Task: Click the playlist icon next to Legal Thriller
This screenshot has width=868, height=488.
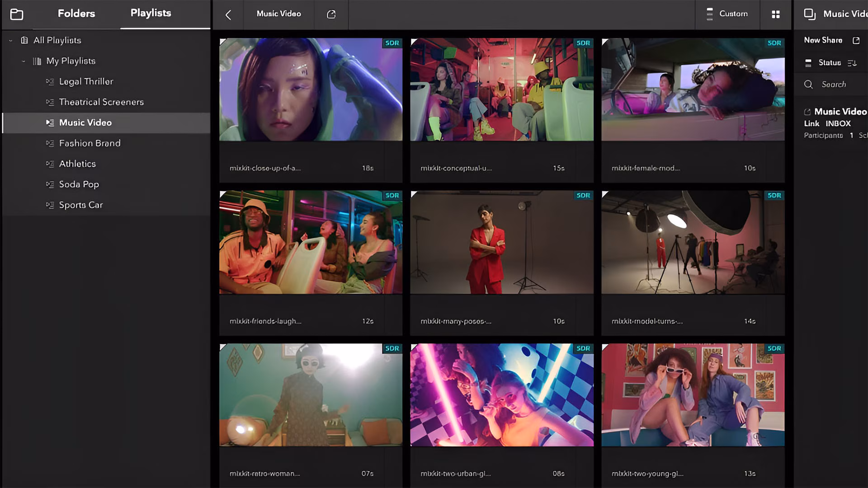Action: [x=50, y=82]
